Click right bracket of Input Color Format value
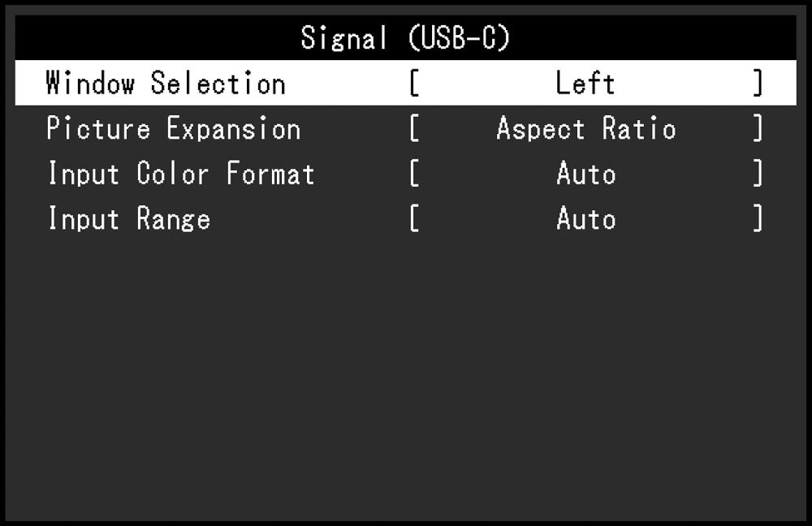The height and width of the screenshot is (526, 812). (758, 174)
